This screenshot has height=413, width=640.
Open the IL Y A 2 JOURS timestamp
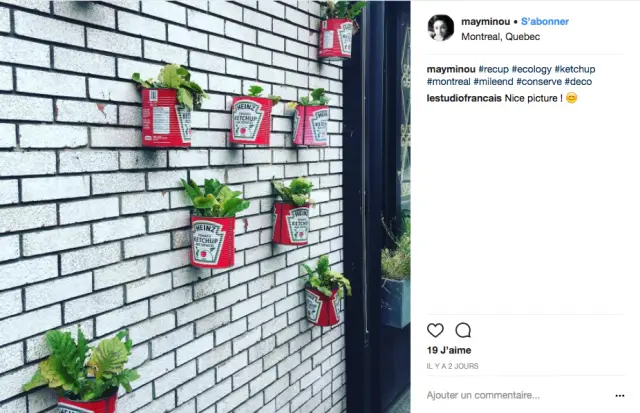[x=452, y=366]
